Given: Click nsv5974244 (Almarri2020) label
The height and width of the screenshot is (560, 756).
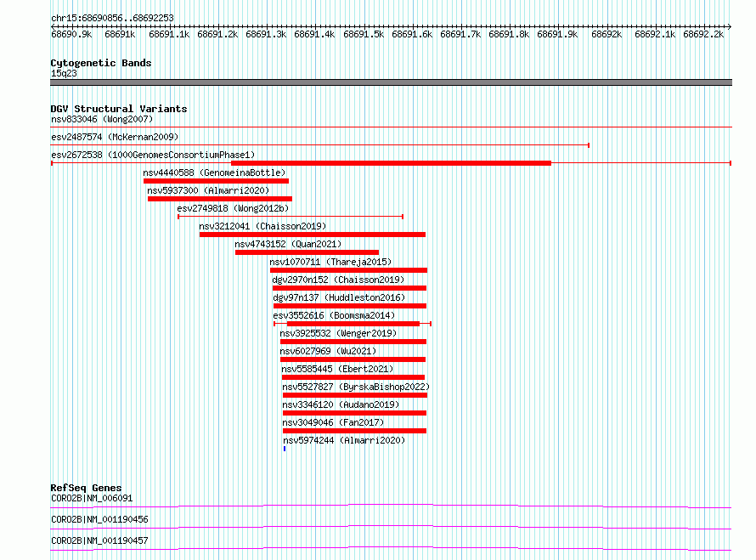Looking at the screenshot, I should 344,440.
